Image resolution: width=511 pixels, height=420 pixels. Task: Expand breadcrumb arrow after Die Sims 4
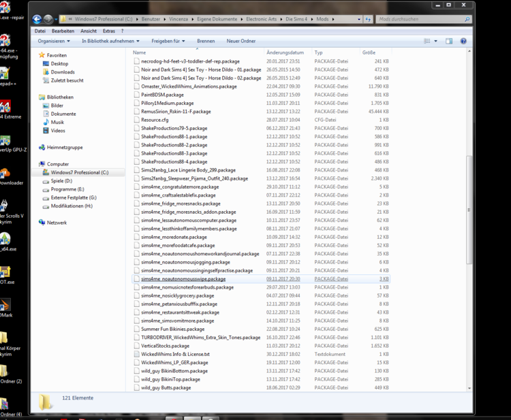(x=312, y=19)
